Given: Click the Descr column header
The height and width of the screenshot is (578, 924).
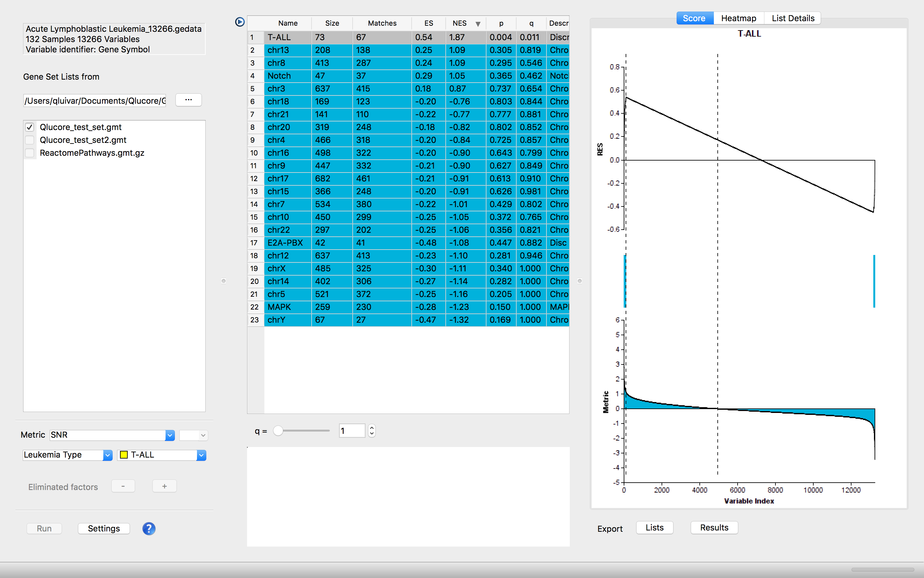Looking at the screenshot, I should click(x=558, y=23).
